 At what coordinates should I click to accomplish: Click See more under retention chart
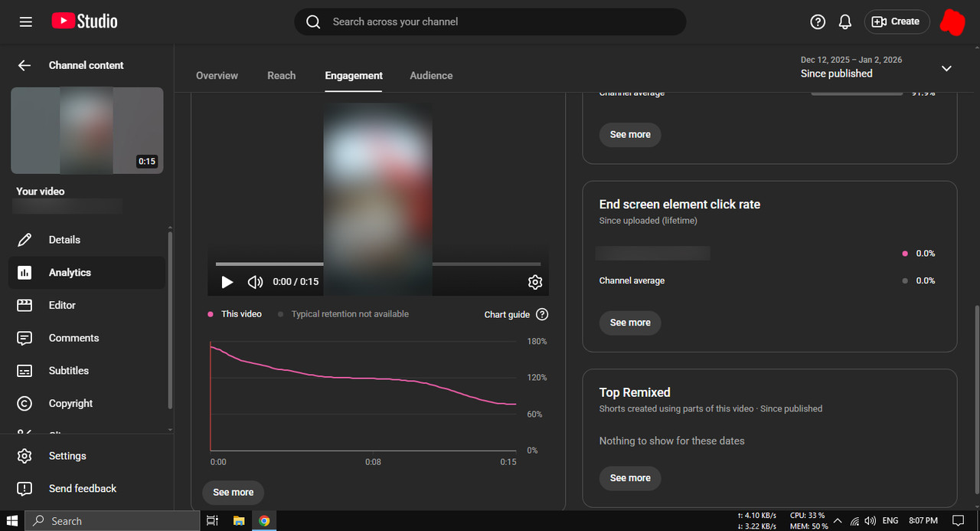(x=233, y=492)
